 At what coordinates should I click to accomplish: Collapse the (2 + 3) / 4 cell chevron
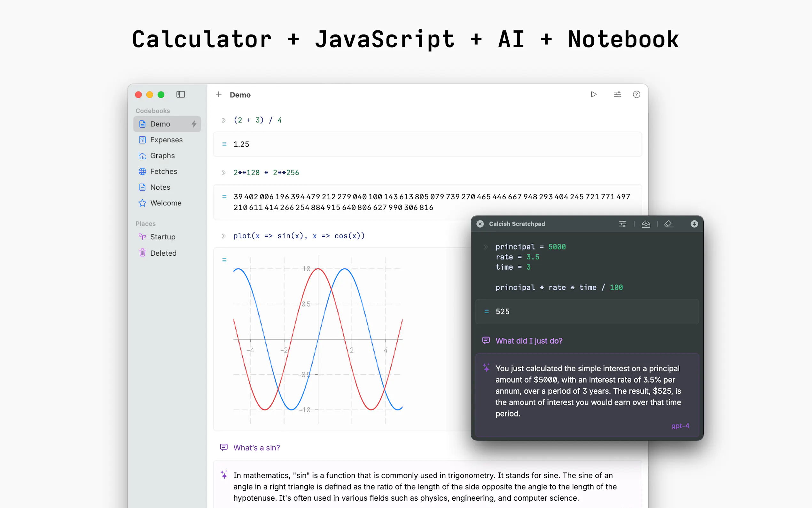pyautogui.click(x=223, y=120)
